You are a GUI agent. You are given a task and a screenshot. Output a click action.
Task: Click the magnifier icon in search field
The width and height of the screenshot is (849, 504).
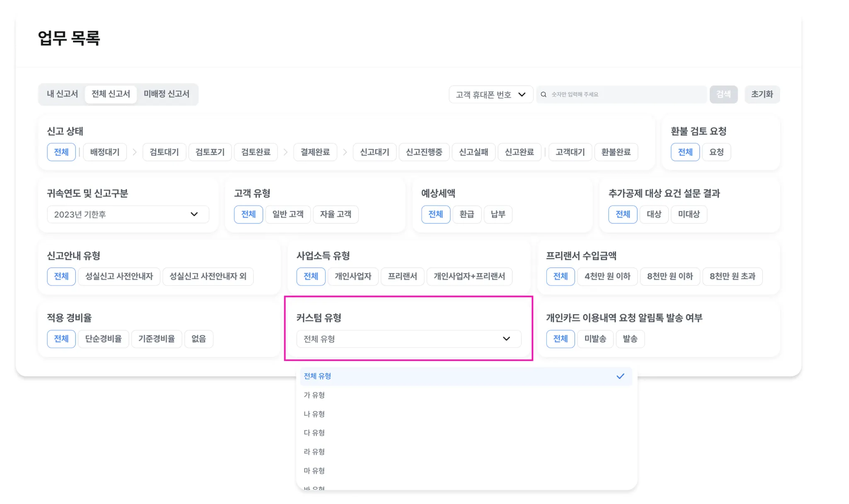point(543,94)
